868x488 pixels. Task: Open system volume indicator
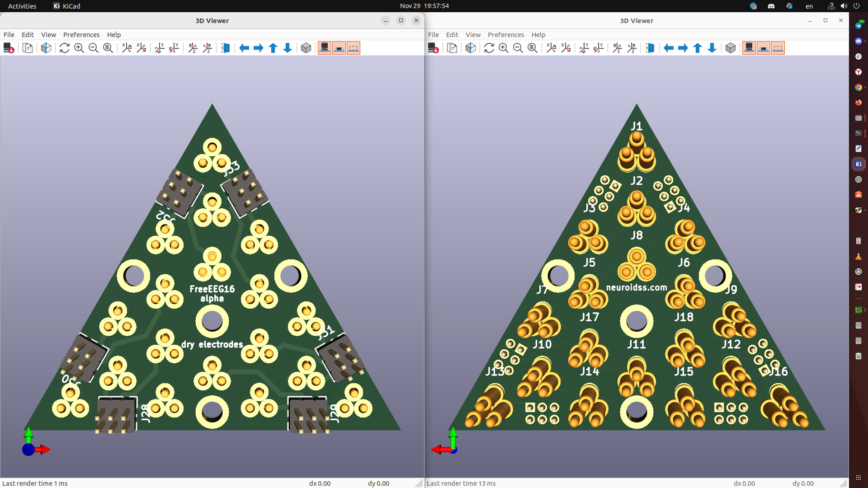(844, 6)
